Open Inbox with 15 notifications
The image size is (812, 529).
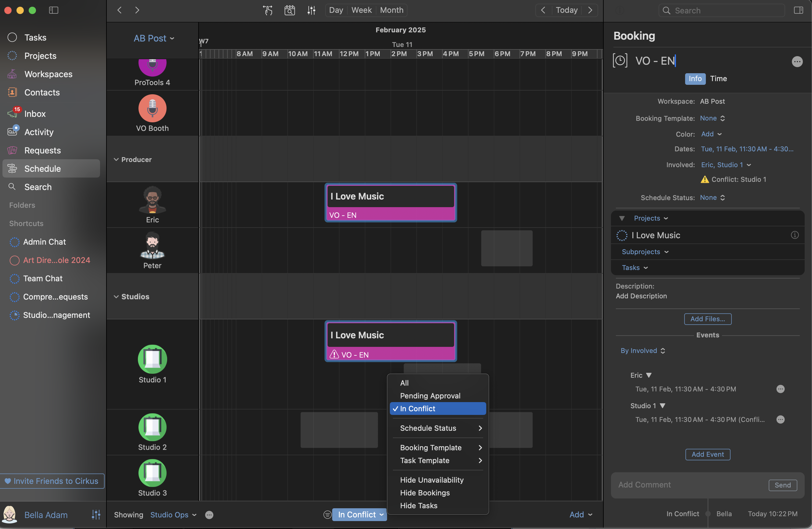pyautogui.click(x=34, y=114)
